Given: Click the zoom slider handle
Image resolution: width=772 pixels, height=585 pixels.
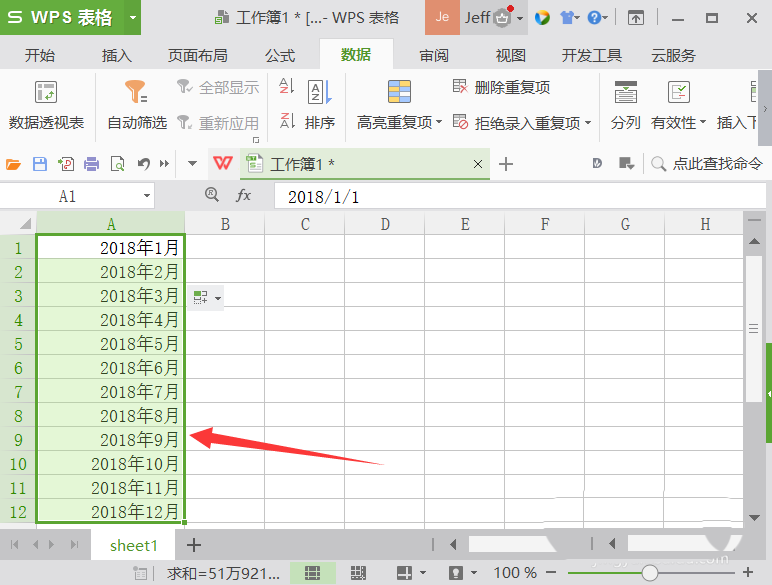Looking at the screenshot, I should (x=650, y=573).
